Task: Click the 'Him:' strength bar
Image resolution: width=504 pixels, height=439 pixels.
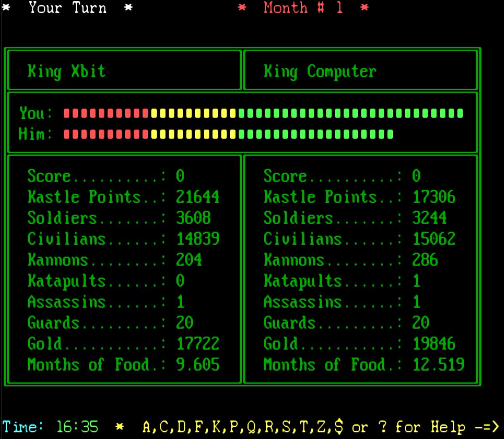Action: click(228, 134)
